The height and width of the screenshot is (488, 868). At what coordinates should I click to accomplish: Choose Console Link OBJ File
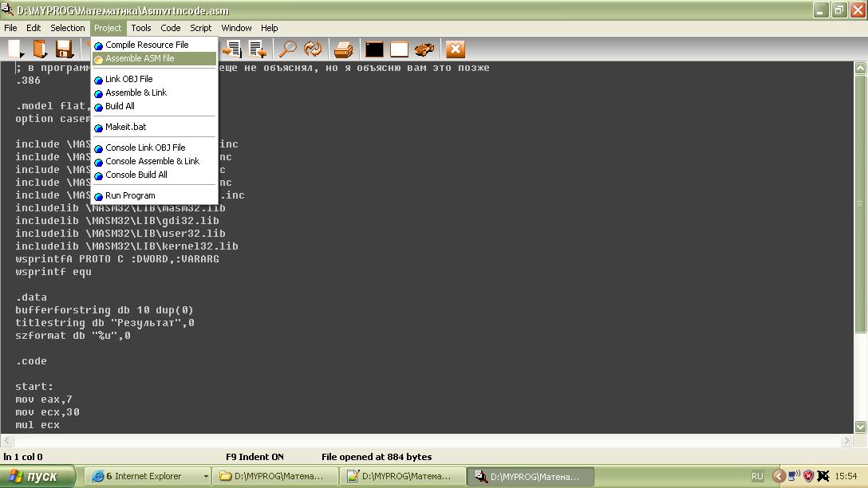(x=155, y=148)
